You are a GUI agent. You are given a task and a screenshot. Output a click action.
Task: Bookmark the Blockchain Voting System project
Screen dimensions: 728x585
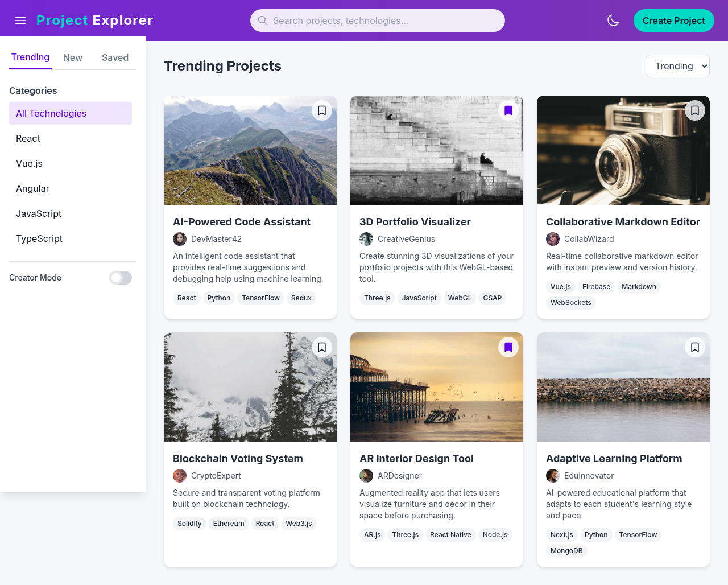[x=321, y=347]
